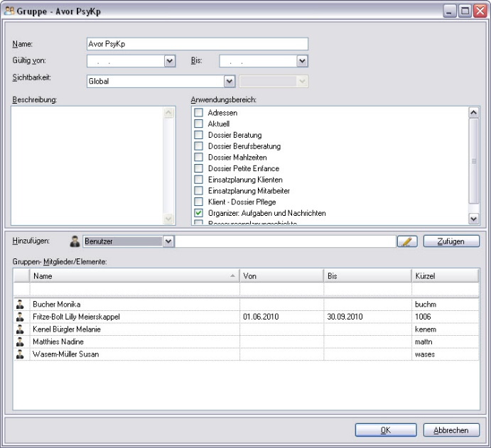Click user icon beside Wasem-Müller Susan
Screen dimensions: 491x448
pyautogui.click(x=20, y=354)
